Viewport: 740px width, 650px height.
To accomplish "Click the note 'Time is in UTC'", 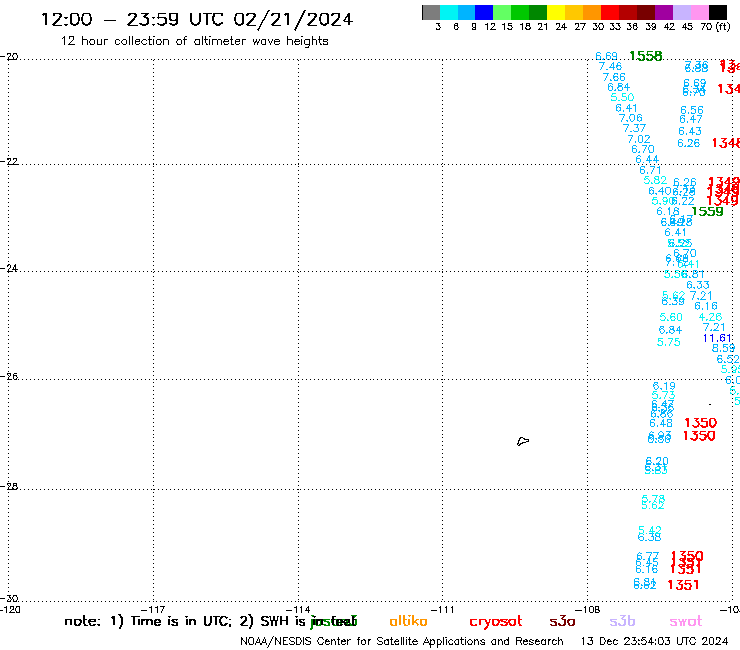I will (181, 621).
